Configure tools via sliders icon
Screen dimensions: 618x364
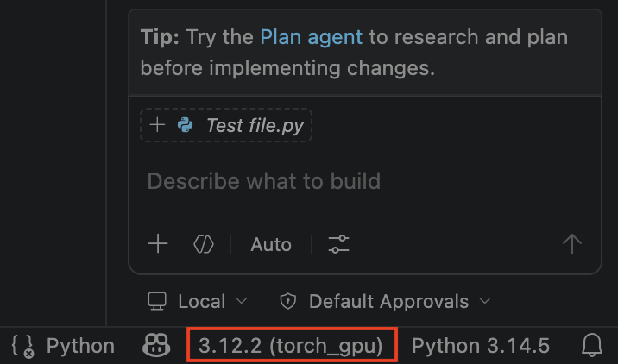pos(338,244)
